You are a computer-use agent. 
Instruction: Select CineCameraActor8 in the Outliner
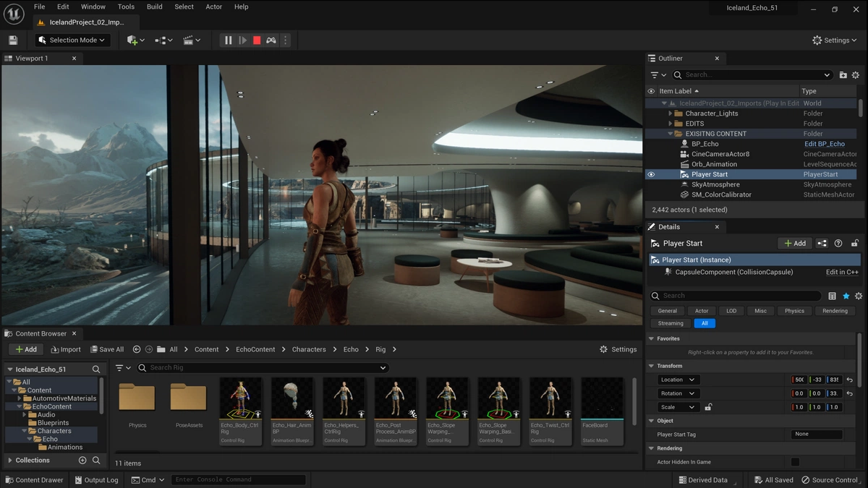click(720, 154)
